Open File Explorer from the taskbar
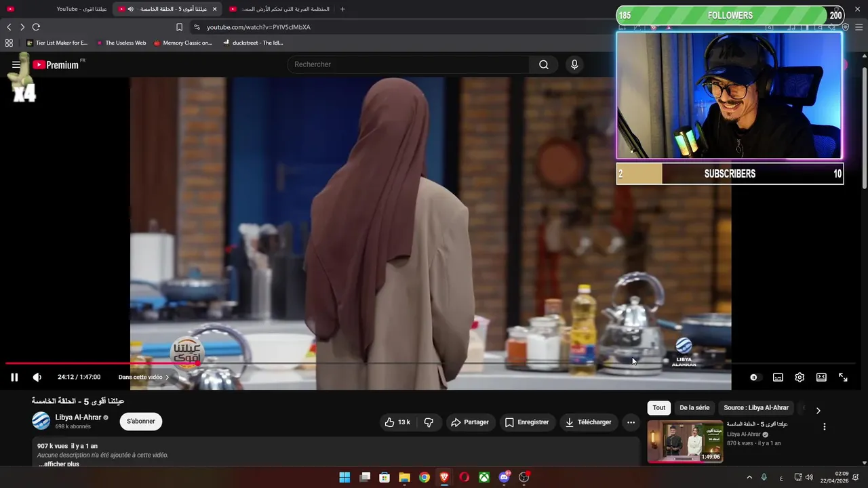The height and width of the screenshot is (488, 868). [404, 477]
